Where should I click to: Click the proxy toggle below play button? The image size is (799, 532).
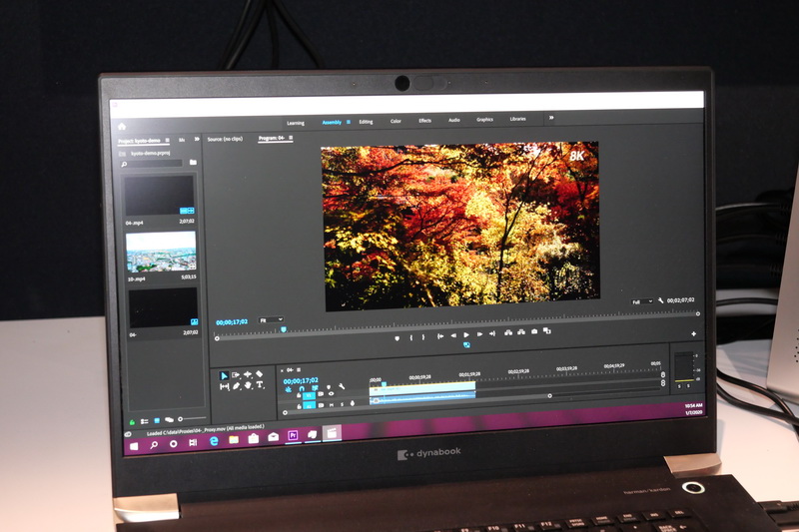(466, 345)
